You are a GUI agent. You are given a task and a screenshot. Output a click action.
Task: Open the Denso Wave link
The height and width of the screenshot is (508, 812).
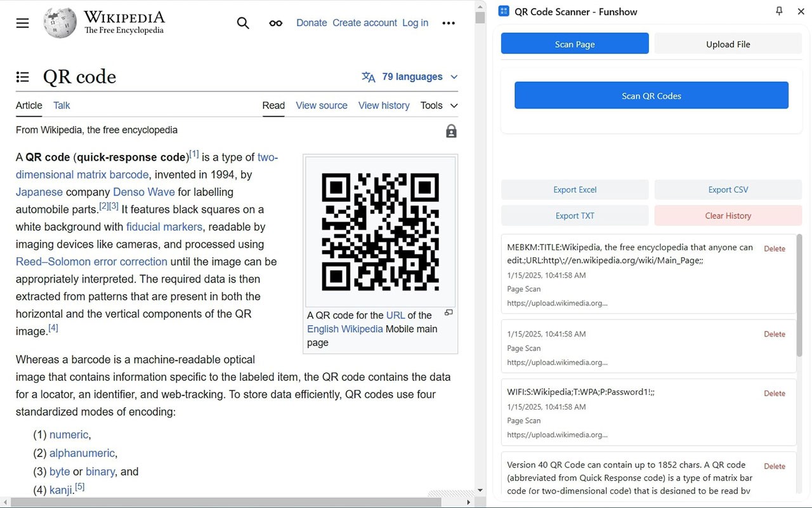click(x=144, y=192)
